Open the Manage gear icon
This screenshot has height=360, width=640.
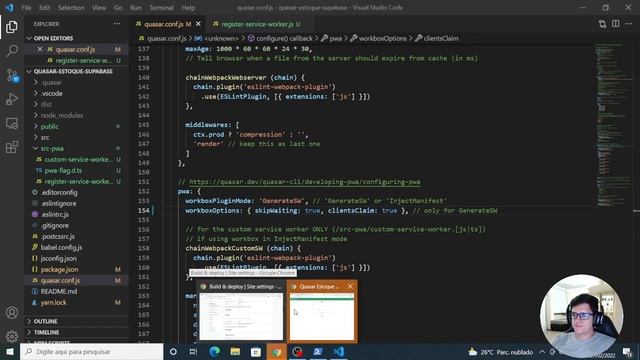[12, 336]
